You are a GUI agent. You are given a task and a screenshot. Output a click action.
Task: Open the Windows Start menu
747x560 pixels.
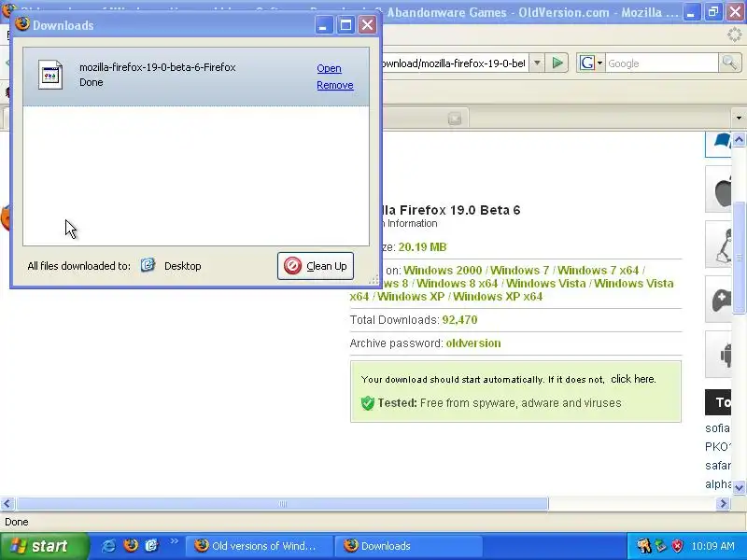click(x=44, y=546)
